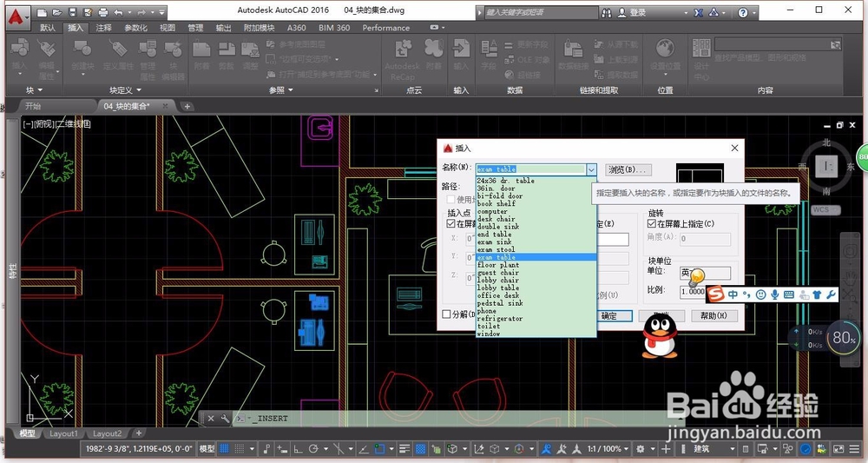Image resolution: width=868 pixels, height=463 pixels.
Task: Open the WCS dropdown below the ViewCube
Action: tap(826, 210)
